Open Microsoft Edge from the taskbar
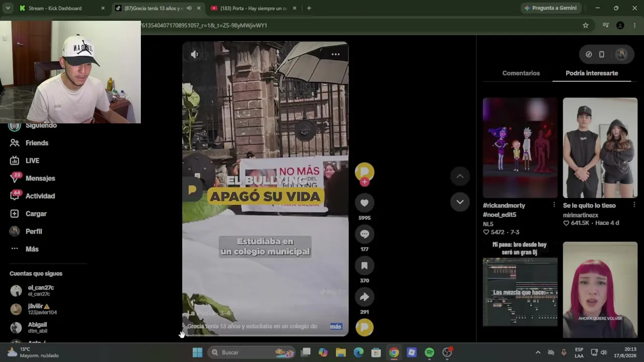 [358, 352]
